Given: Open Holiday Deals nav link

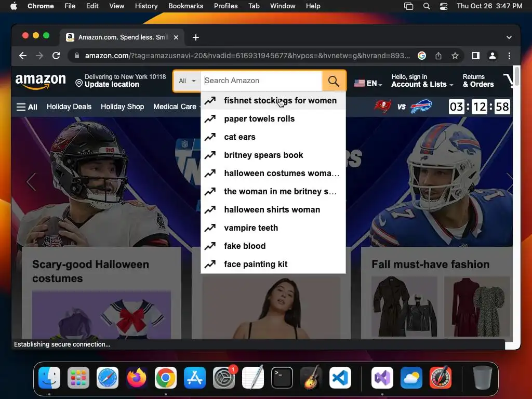Looking at the screenshot, I should (x=69, y=107).
